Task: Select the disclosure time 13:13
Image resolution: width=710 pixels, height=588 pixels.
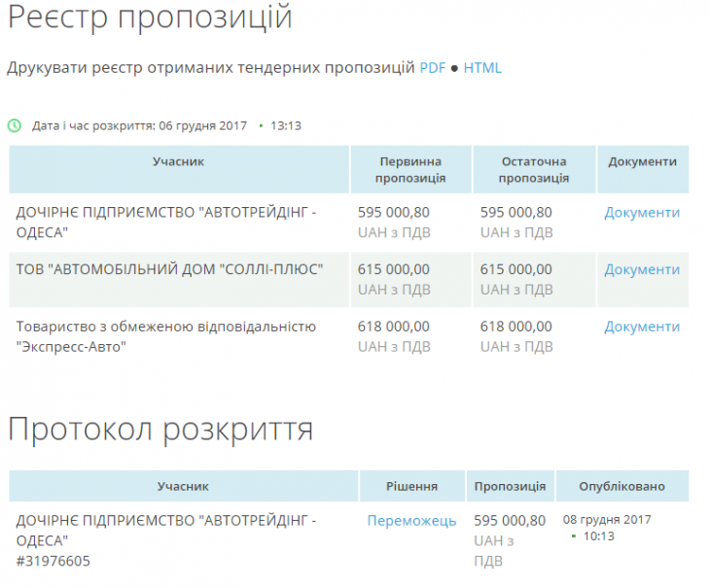Action: [286, 125]
